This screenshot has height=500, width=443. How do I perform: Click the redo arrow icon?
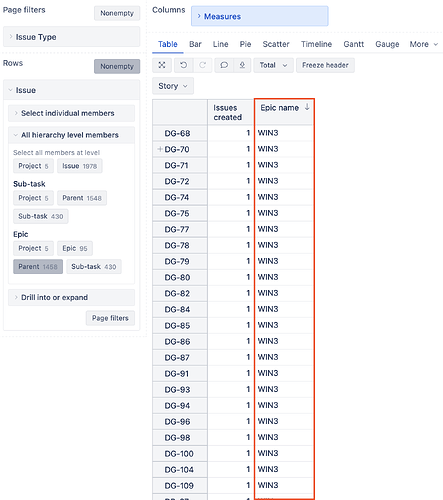pos(203,65)
